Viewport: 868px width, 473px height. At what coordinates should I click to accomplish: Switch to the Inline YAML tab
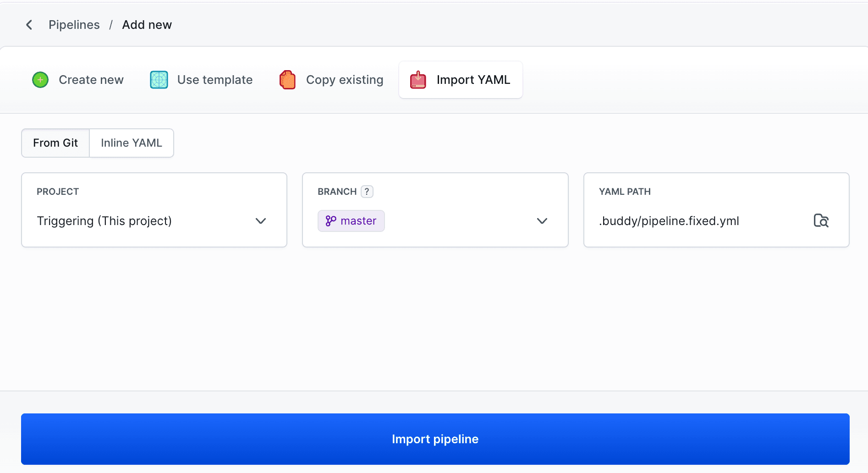pyautogui.click(x=132, y=143)
